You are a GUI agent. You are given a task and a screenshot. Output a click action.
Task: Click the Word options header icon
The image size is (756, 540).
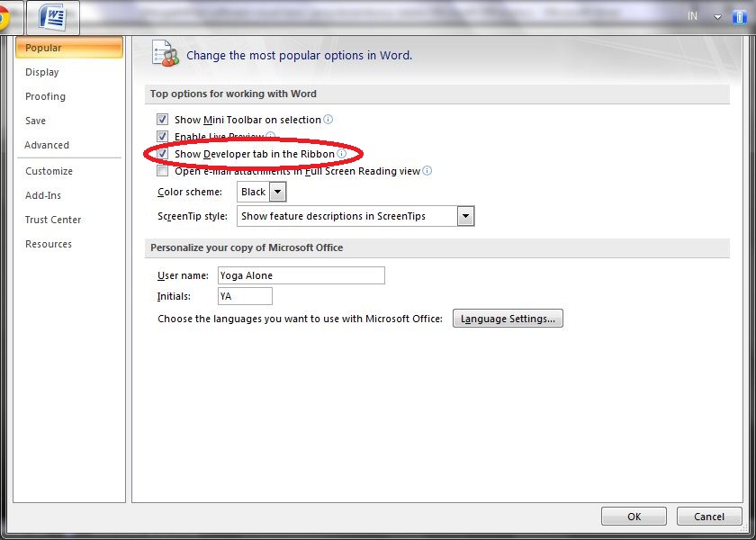(165, 53)
